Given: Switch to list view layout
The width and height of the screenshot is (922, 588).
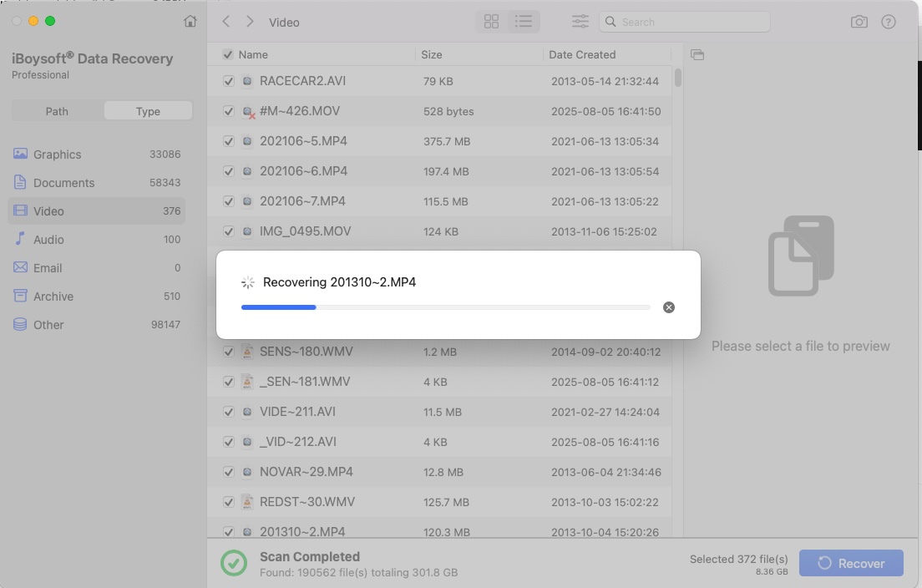Looking at the screenshot, I should coord(524,22).
